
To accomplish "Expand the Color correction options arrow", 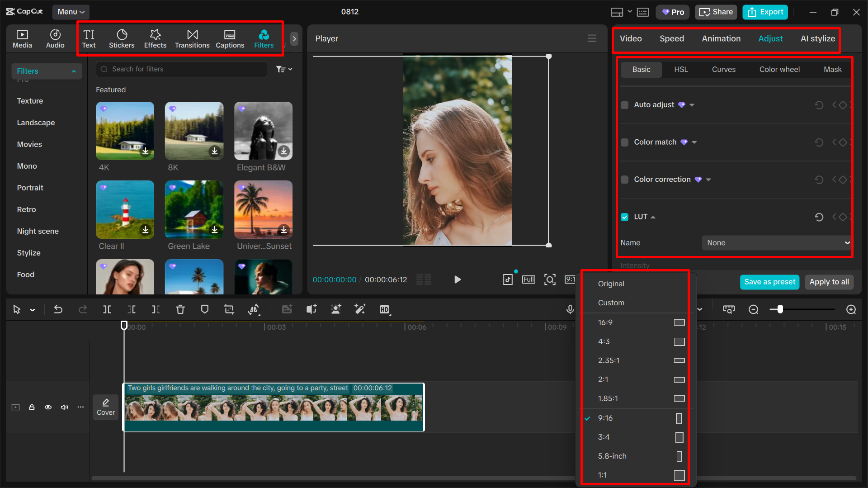I will (709, 179).
